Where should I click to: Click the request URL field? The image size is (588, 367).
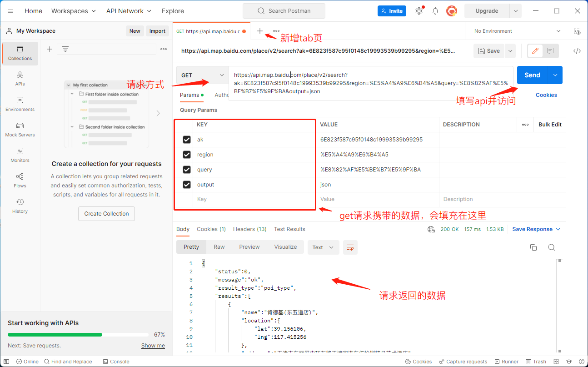(371, 83)
